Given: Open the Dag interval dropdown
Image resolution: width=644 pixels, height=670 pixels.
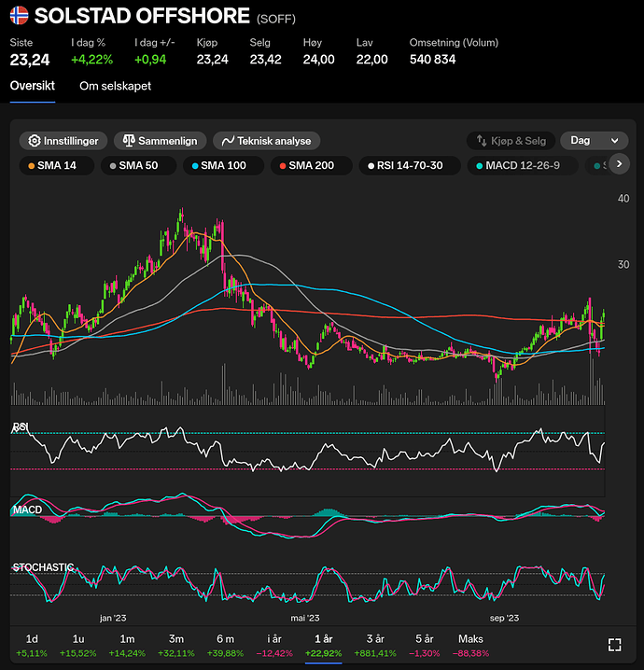Looking at the screenshot, I should tap(594, 140).
